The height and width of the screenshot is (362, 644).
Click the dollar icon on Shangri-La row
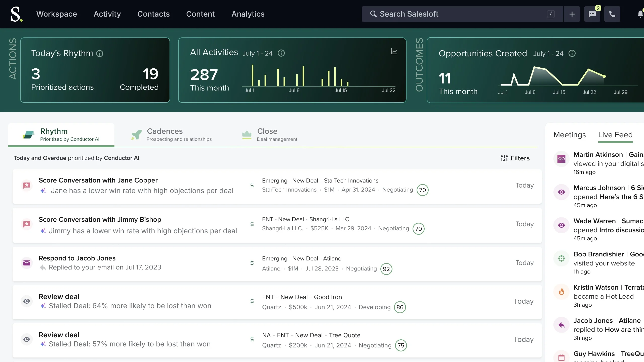[252, 224]
